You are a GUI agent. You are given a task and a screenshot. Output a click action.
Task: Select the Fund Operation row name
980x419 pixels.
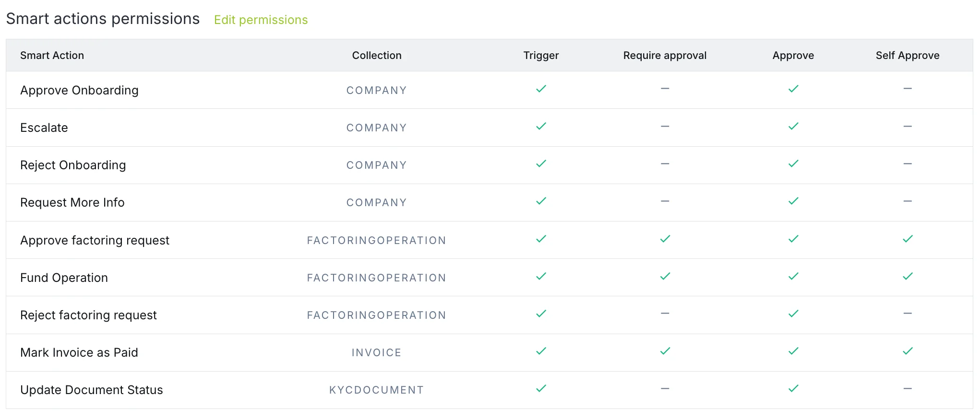click(x=64, y=278)
